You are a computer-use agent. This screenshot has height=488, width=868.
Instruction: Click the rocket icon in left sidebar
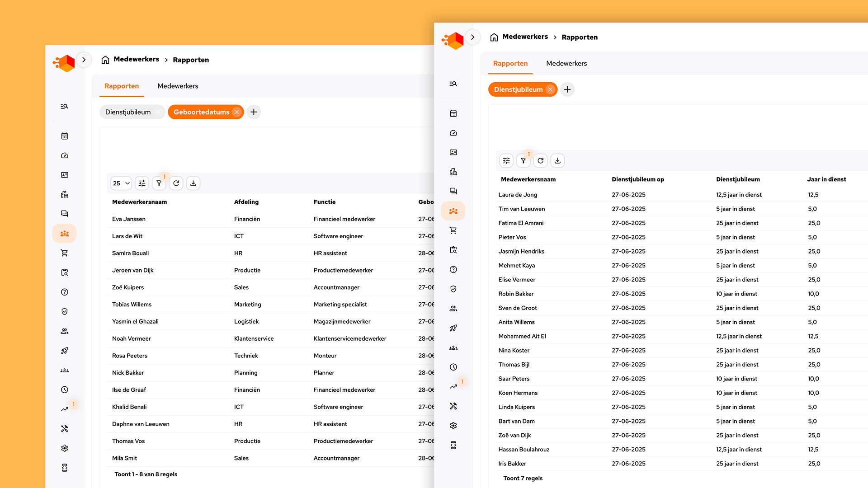[64, 351]
